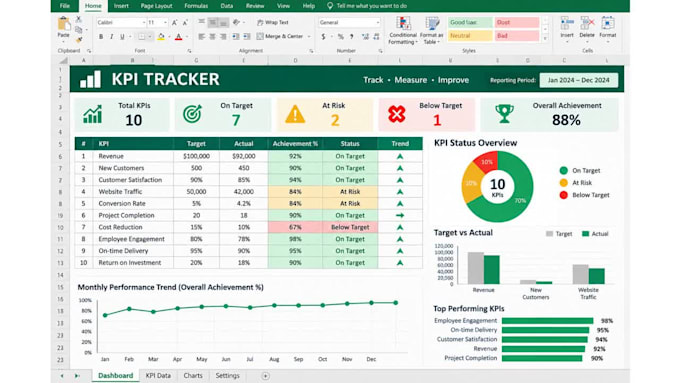Select the Employee Engagement KPI row cell

pyautogui.click(x=133, y=239)
